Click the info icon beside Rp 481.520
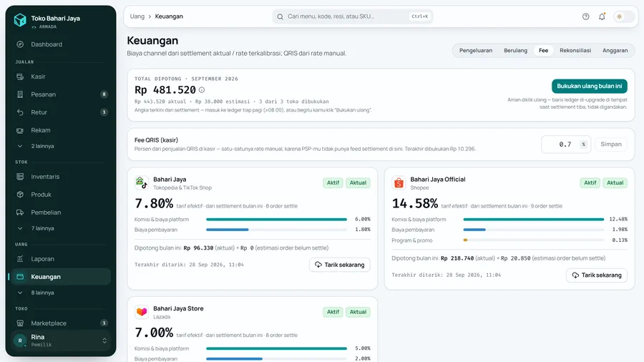644x362 pixels. 202,90
